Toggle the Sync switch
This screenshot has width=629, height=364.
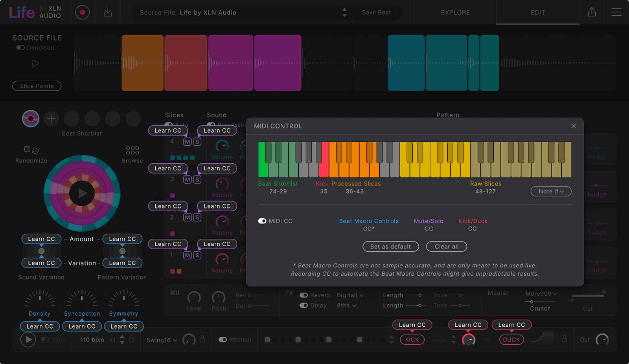[x=45, y=340]
